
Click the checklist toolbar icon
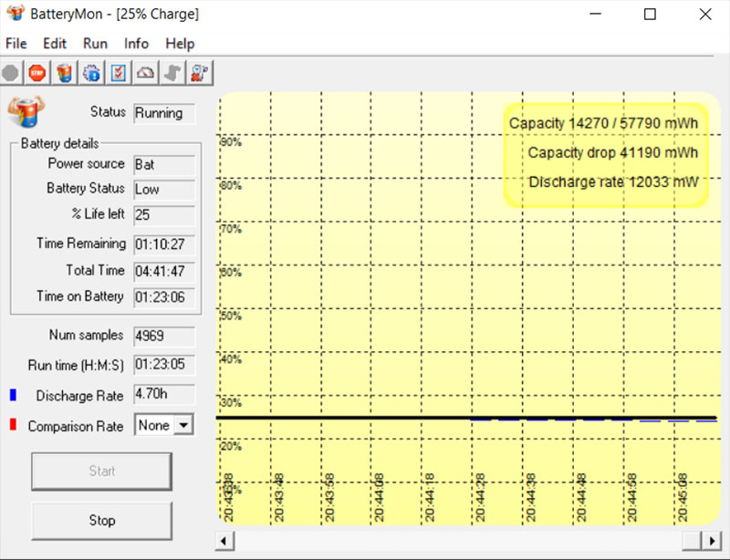click(x=119, y=72)
